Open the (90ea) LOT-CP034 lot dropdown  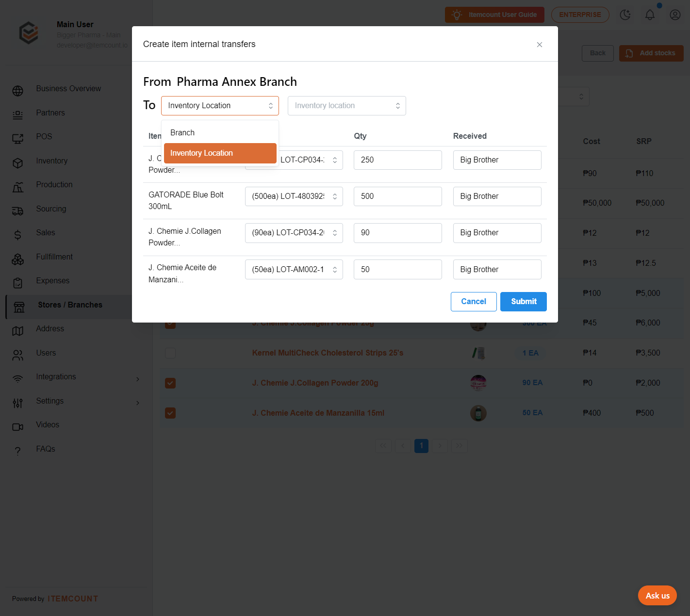tap(294, 233)
